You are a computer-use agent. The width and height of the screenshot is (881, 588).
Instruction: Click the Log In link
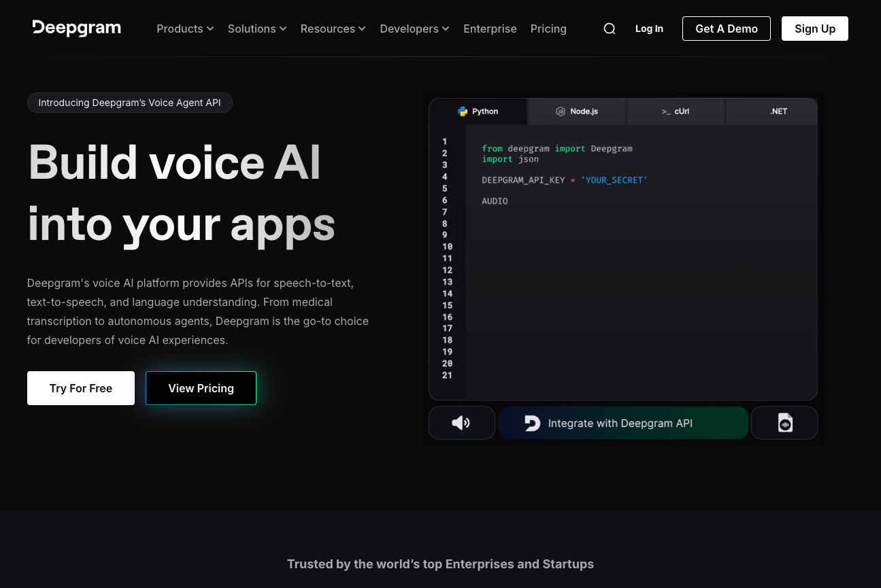tap(649, 29)
